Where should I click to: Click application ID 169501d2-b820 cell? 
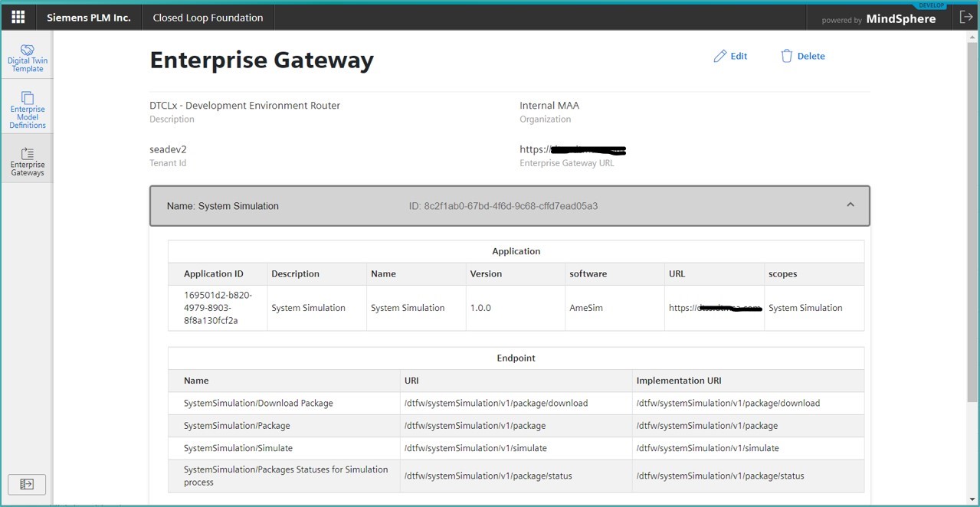click(x=218, y=308)
